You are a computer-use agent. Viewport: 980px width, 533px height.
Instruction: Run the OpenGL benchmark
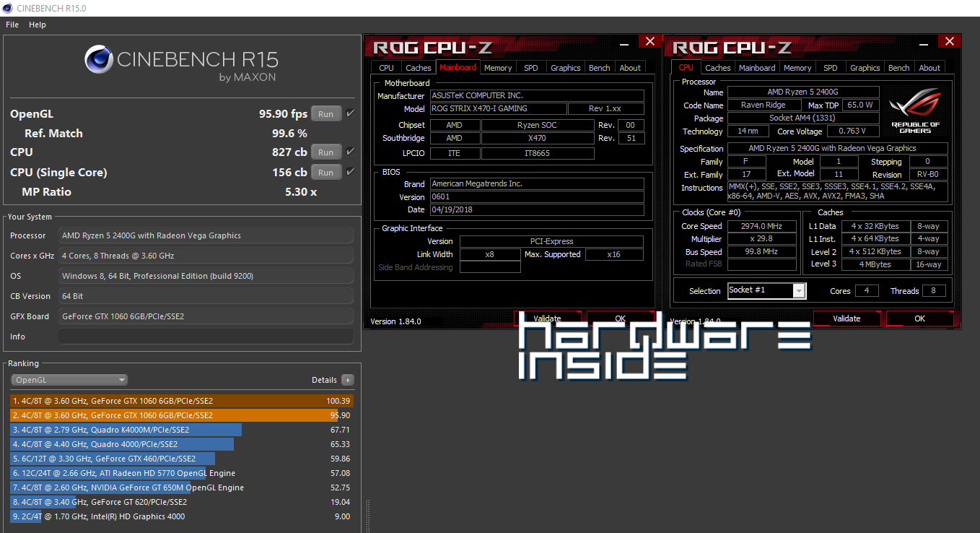(x=325, y=113)
